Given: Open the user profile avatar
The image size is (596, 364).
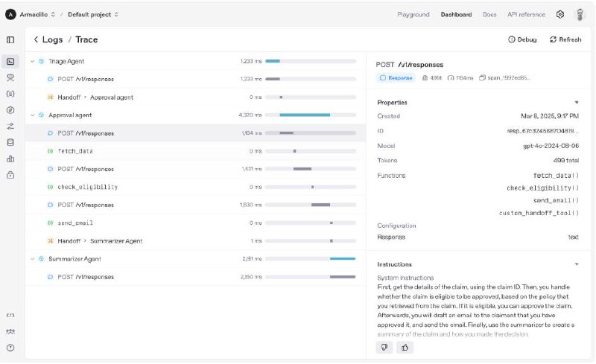Looking at the screenshot, I should click(x=580, y=14).
